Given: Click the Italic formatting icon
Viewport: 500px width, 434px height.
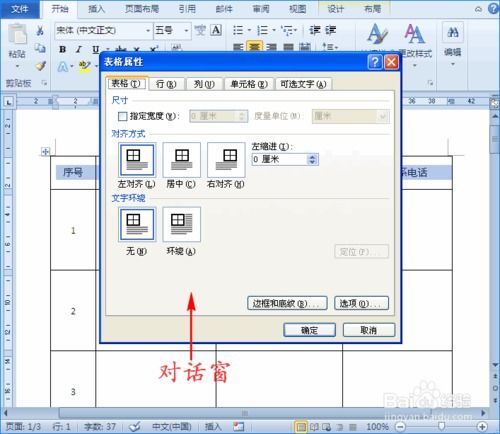Looking at the screenshot, I should (x=79, y=50).
